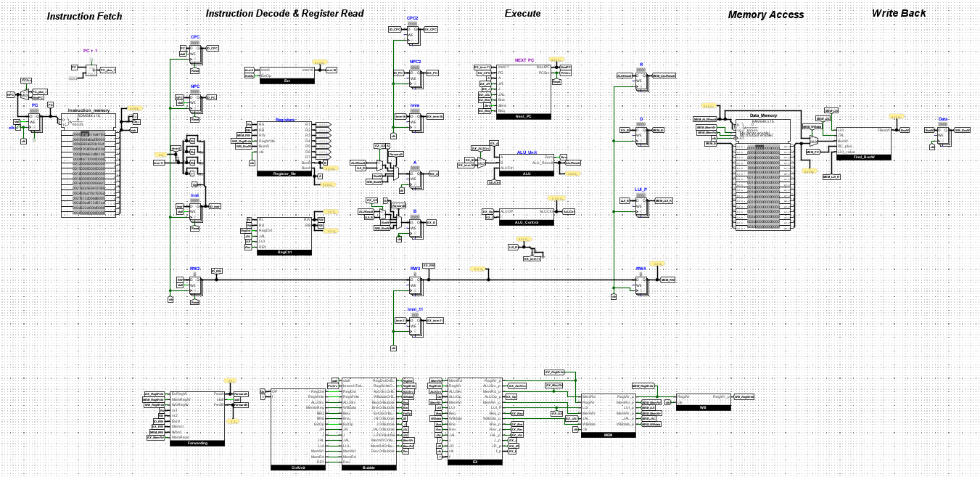Click the yellow probe next to the ALU output
Viewport: 980px width, 477px height.
click(572, 174)
